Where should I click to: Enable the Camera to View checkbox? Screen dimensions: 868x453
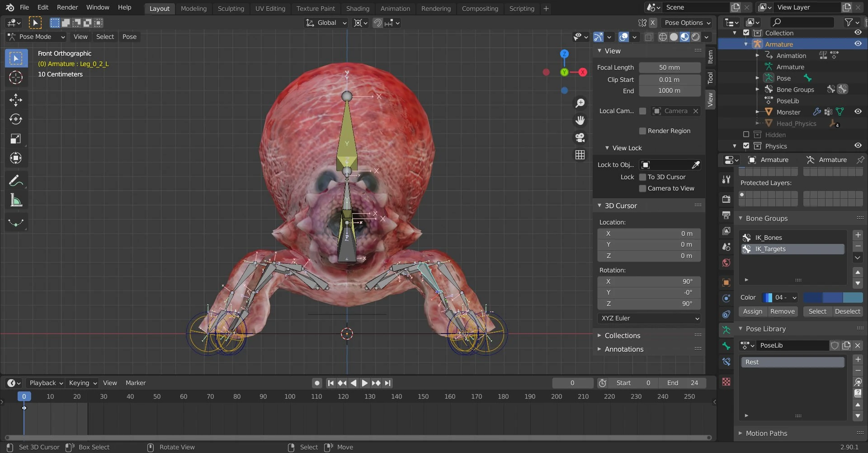[642, 188]
